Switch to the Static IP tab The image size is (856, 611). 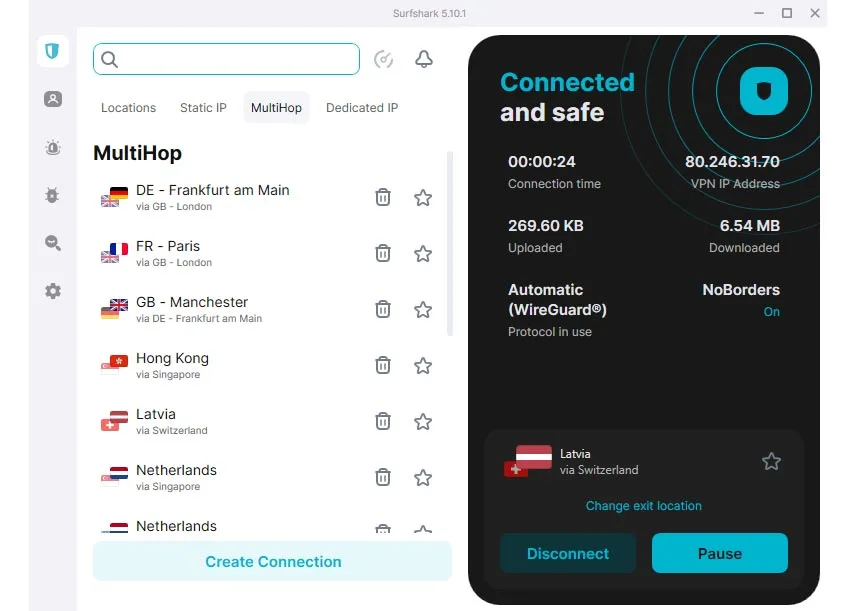click(x=203, y=107)
